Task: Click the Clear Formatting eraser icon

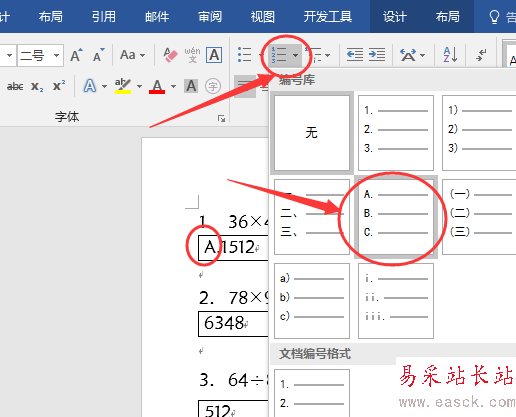Action: 170,55
